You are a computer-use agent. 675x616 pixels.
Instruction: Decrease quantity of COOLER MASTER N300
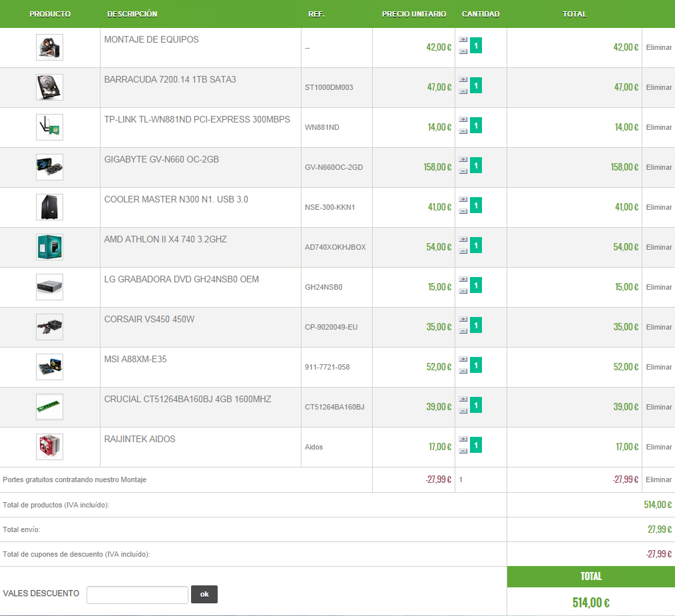[463, 211]
